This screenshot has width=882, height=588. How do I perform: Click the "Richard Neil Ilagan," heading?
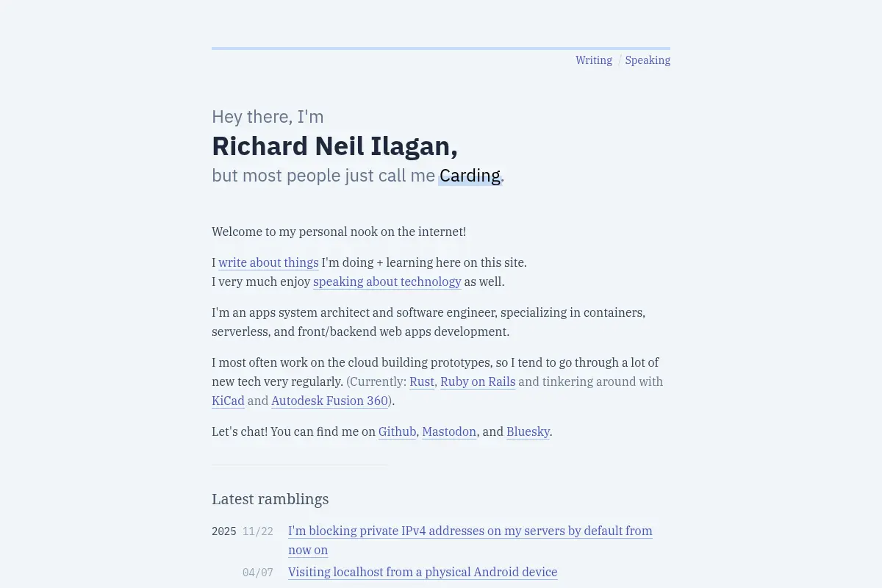click(334, 146)
